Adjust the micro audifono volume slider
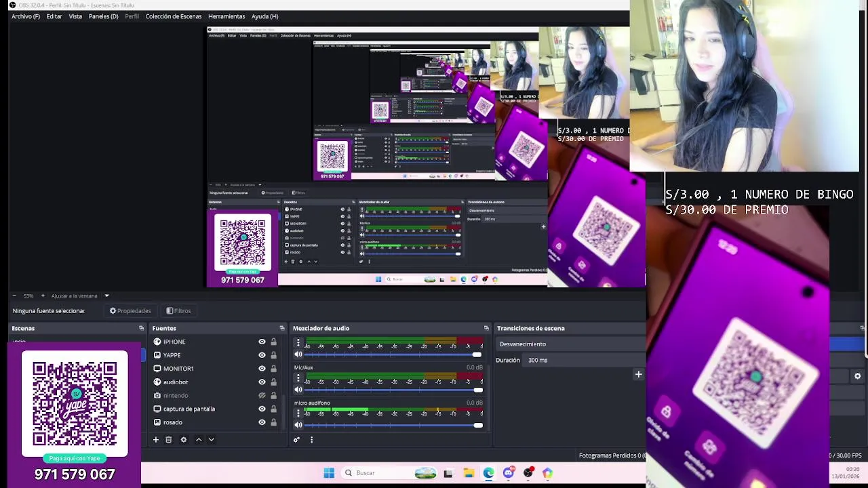The width and height of the screenshot is (868, 488). click(393, 425)
